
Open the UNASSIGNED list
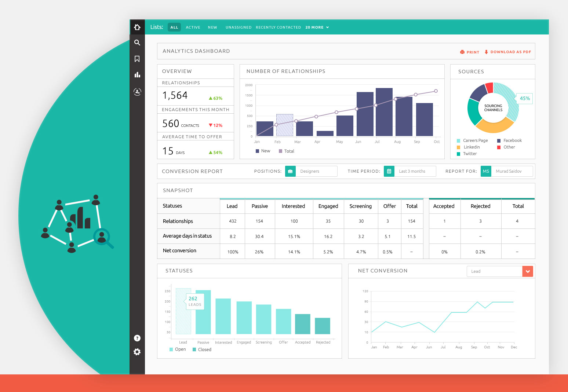239,28
